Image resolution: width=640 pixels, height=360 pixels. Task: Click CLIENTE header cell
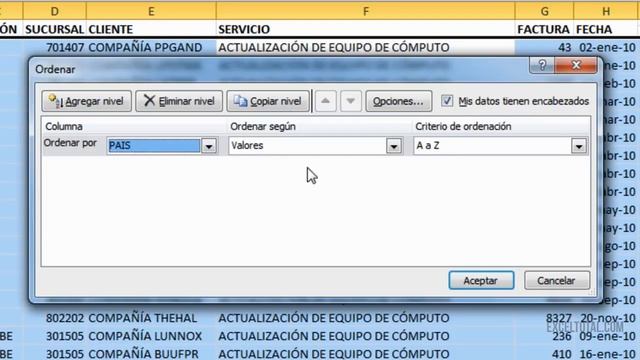pos(151,29)
